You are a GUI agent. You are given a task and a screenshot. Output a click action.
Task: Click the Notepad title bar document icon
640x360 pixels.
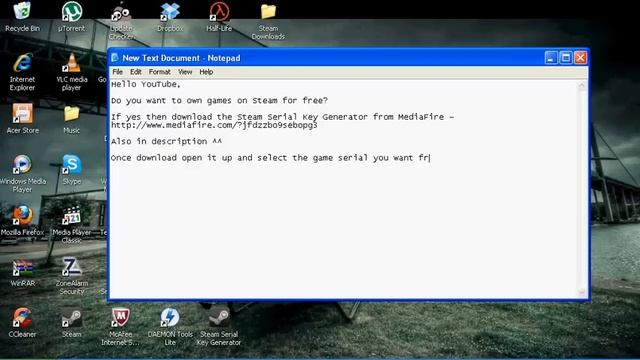(x=115, y=58)
